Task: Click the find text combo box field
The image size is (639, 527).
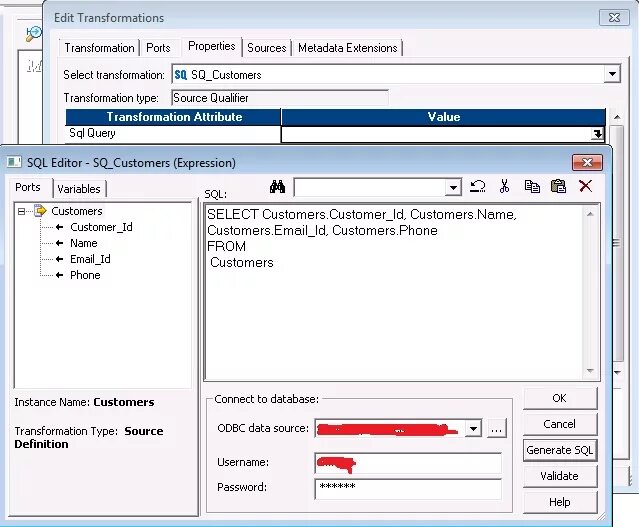Action: click(370, 188)
